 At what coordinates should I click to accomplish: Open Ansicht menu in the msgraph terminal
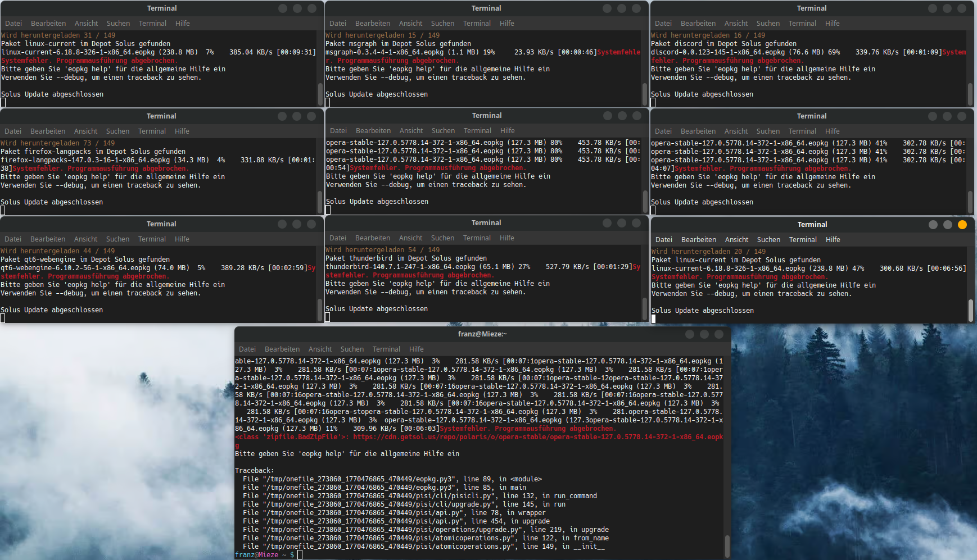coord(410,24)
